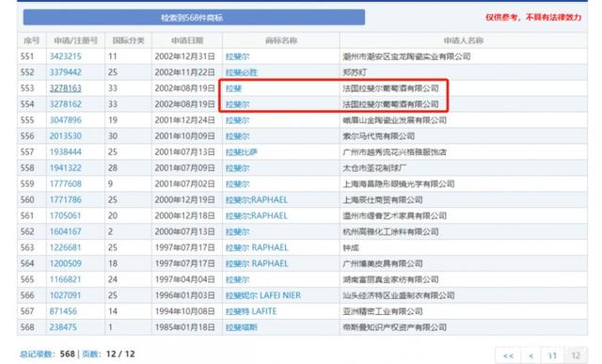Click the red 仅供参考 disclaimer text

point(533,17)
